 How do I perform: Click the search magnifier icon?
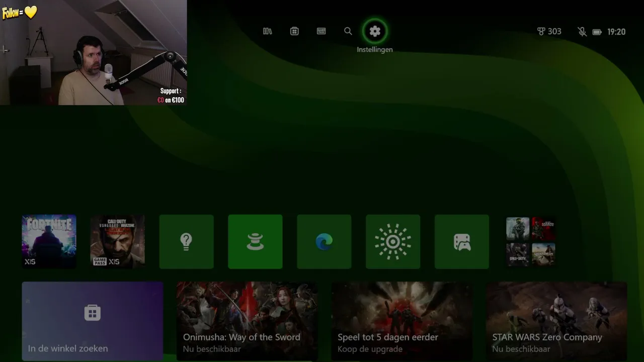click(x=348, y=31)
